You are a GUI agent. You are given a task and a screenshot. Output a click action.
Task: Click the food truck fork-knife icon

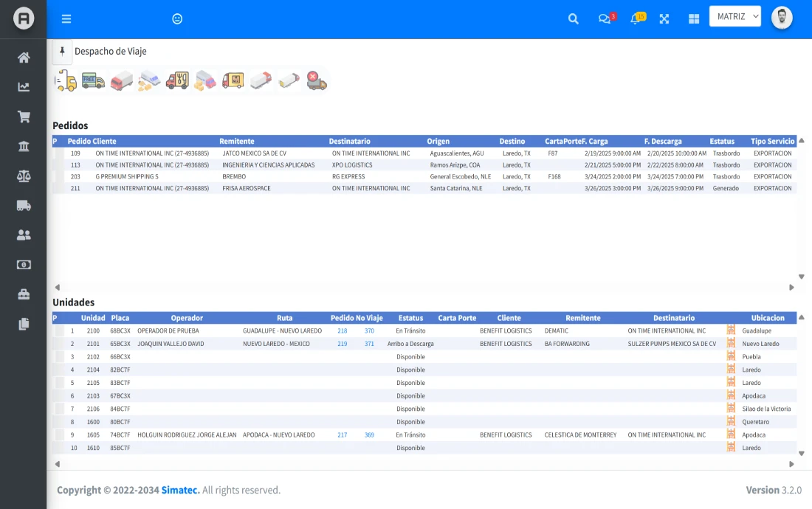point(177,80)
